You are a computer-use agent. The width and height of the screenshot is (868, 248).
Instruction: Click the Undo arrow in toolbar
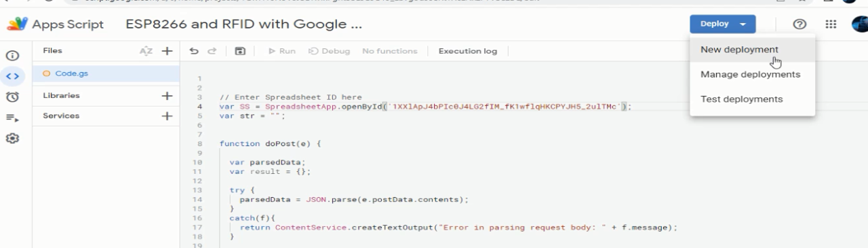(194, 51)
